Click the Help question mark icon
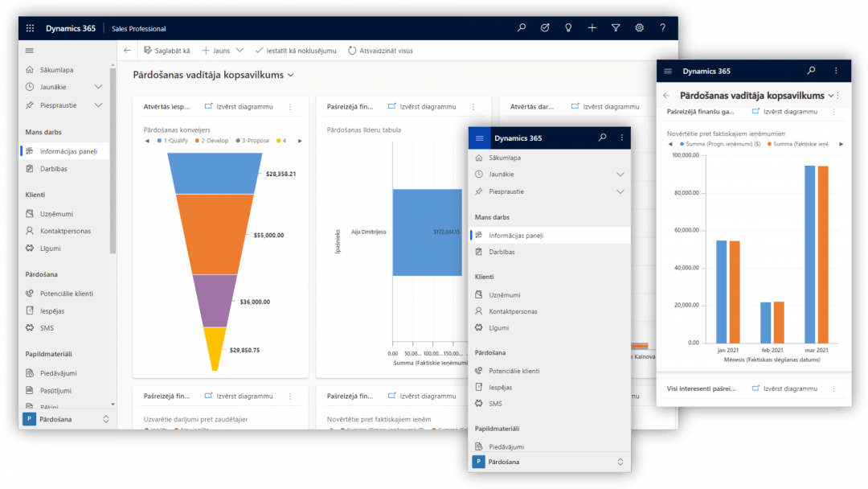 pos(662,27)
